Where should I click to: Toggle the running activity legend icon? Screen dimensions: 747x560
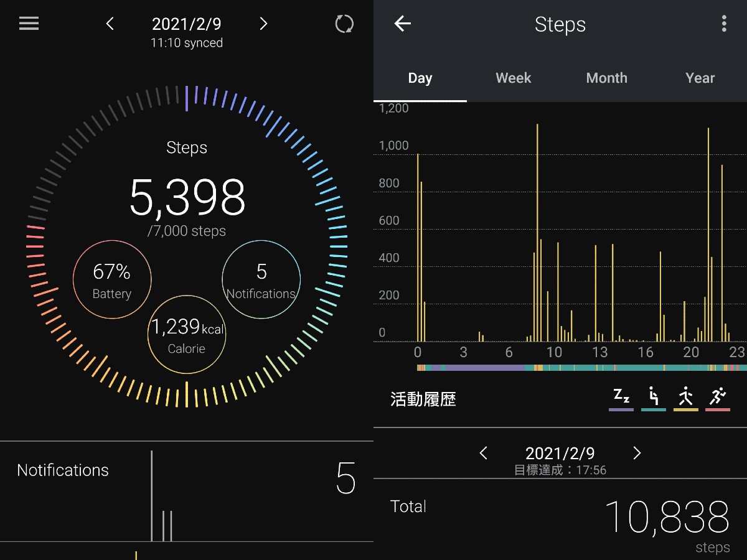(718, 398)
